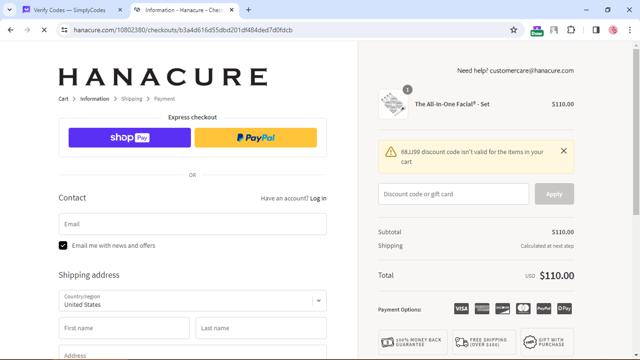Focus the Last name field
The image size is (640, 360).
pos(261,328)
